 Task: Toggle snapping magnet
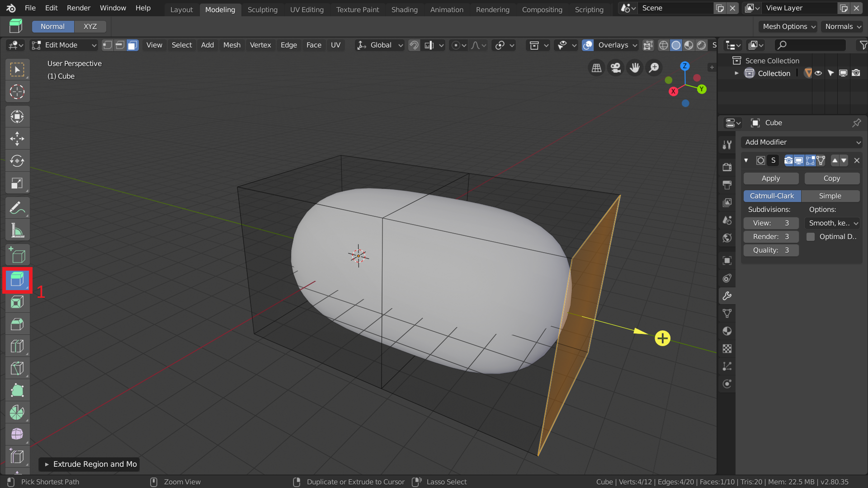[414, 45]
